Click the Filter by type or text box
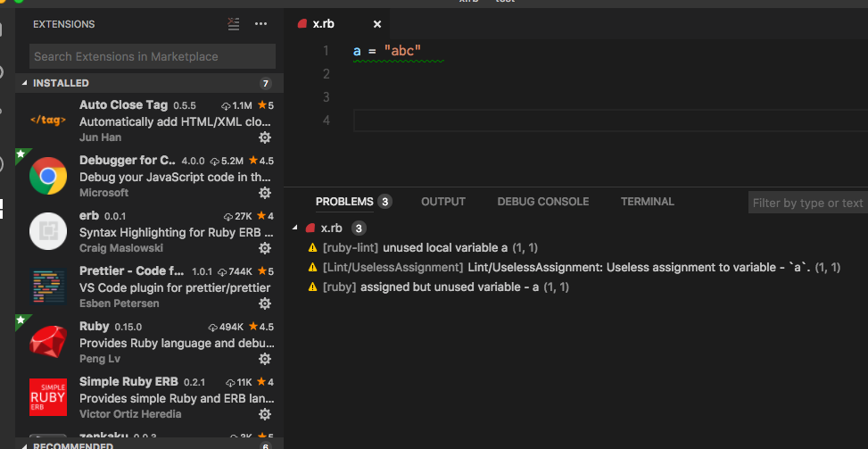868x449 pixels. (x=808, y=204)
